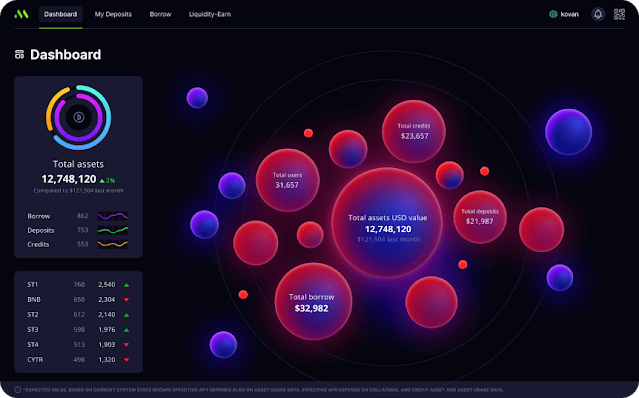This screenshot has height=398, width=639.
Task: Click the kovan network globe icon
Action: (553, 14)
